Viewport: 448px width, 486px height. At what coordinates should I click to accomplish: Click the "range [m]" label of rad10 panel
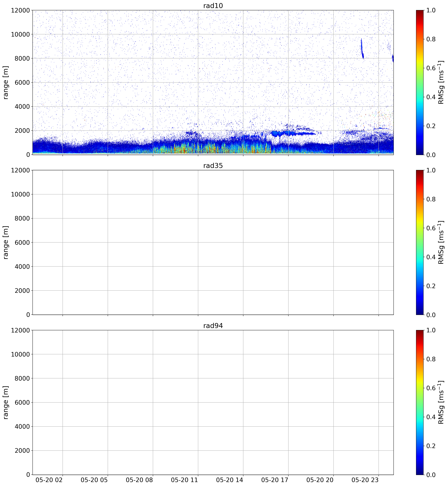click(6, 82)
